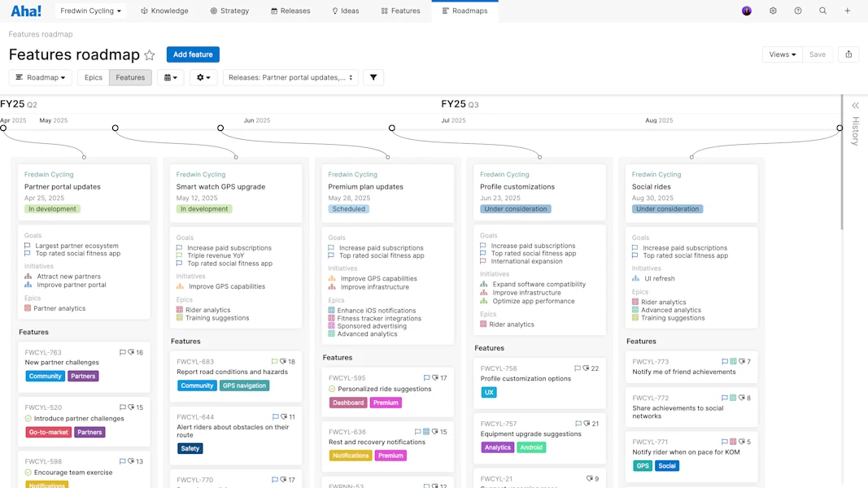Click the Safety tag on FWCYL-644
The width and height of the screenshot is (868, 488).
click(190, 449)
